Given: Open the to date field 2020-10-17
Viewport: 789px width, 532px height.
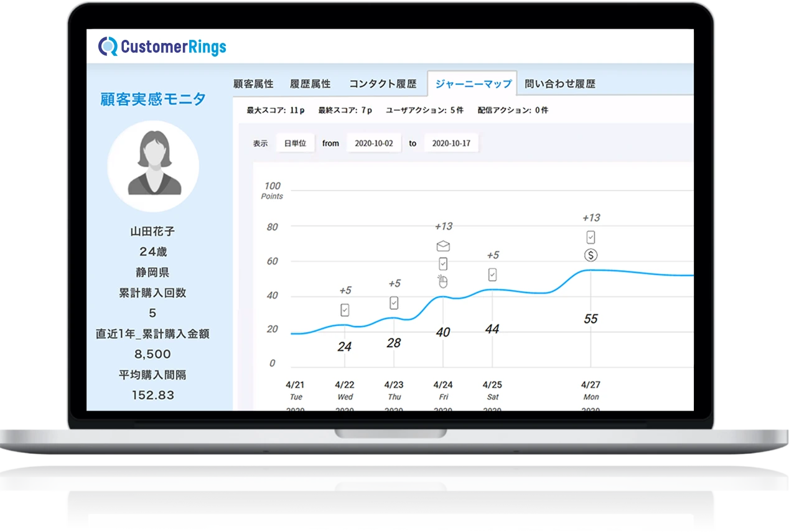Looking at the screenshot, I should (451, 143).
